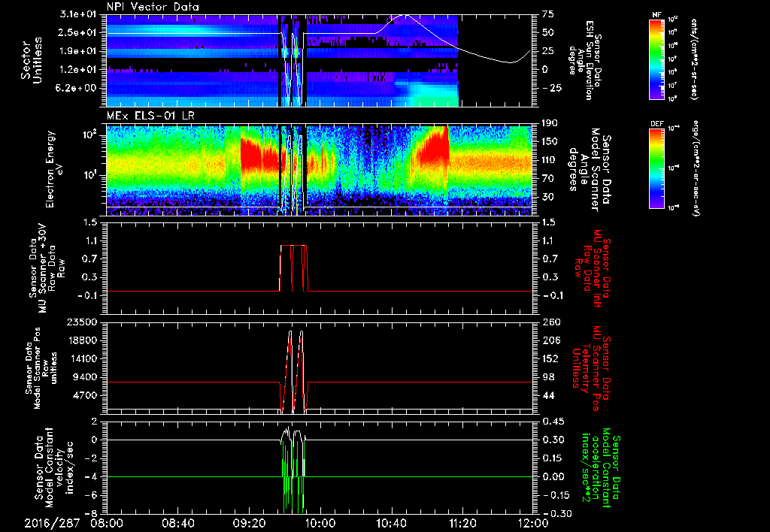Click the '-6' velocity tick value
This screenshot has width=770, height=532.
click(x=90, y=495)
